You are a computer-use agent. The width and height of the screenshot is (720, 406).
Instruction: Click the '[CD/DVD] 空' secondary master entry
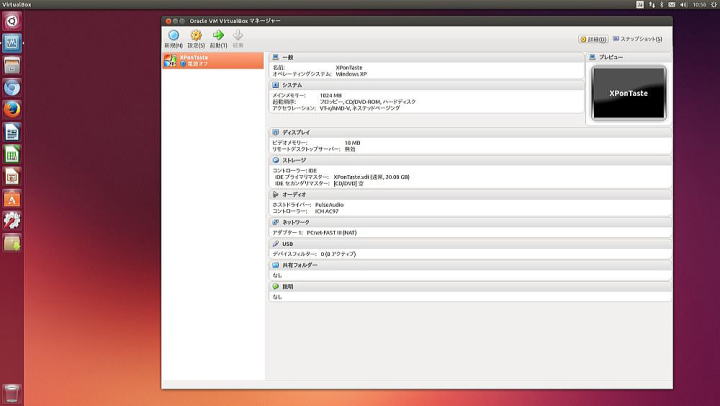349,183
